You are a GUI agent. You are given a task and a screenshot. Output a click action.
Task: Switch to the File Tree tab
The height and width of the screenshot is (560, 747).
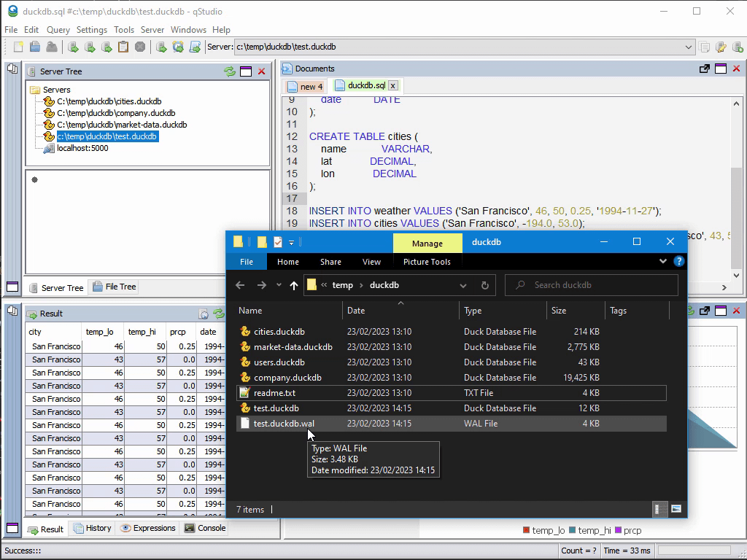click(115, 287)
